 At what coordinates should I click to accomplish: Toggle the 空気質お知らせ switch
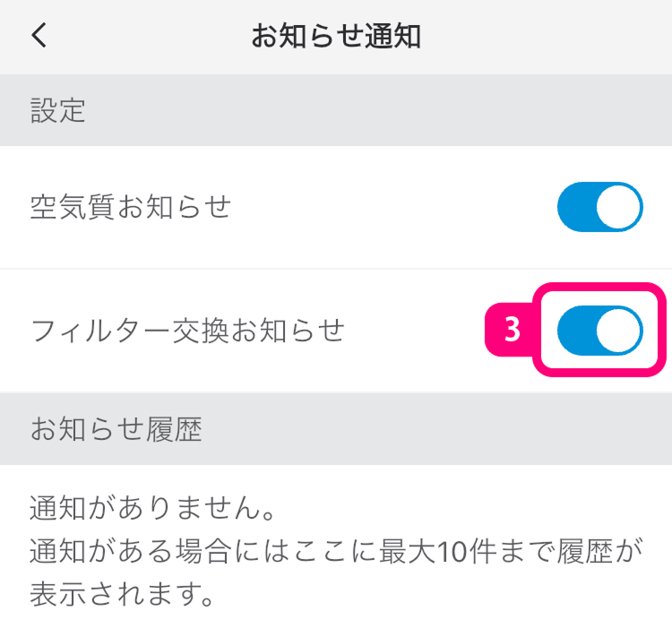pos(599,208)
